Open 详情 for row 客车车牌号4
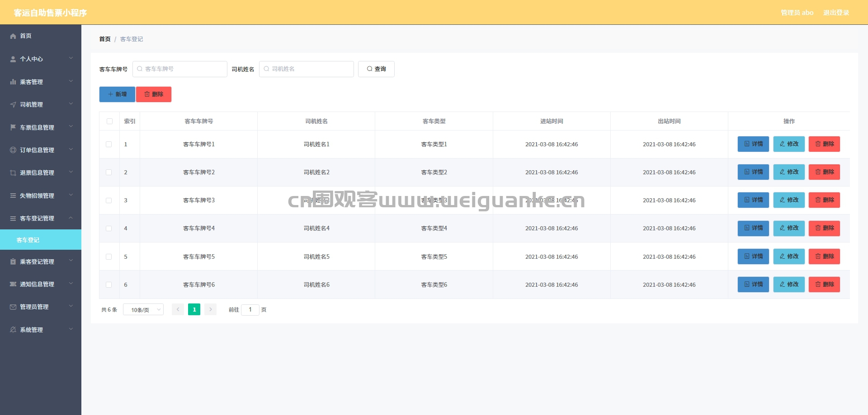Screen dimensions: 868x415 pos(753,228)
